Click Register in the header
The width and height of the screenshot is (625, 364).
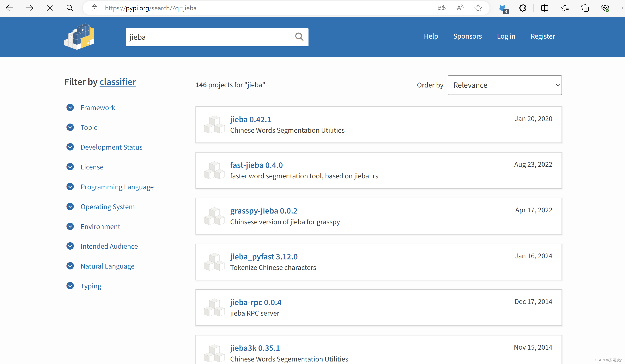tap(543, 36)
